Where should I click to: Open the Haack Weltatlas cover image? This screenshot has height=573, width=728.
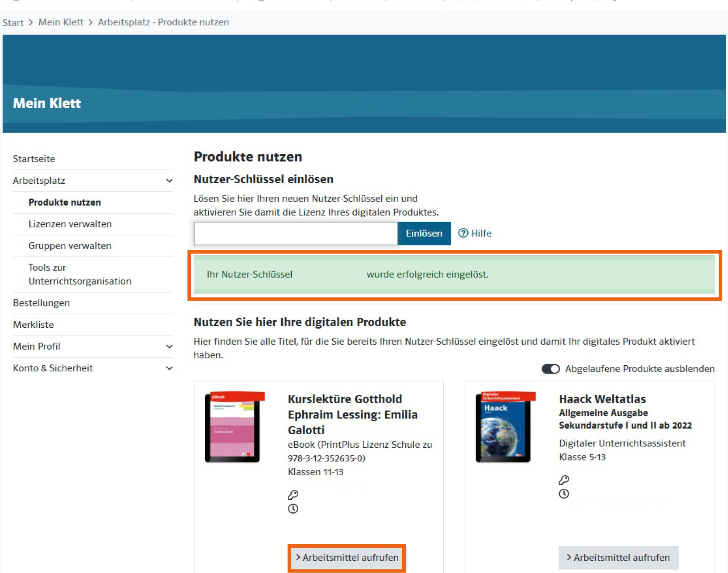pos(505,427)
